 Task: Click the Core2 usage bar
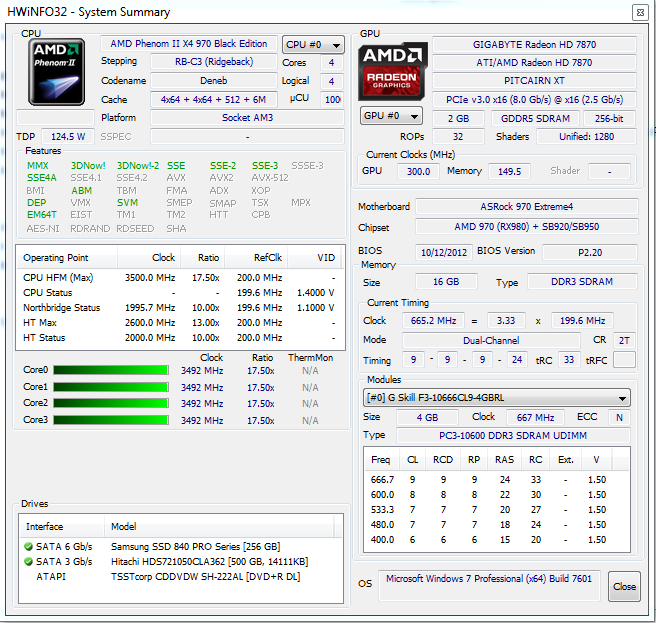111,403
